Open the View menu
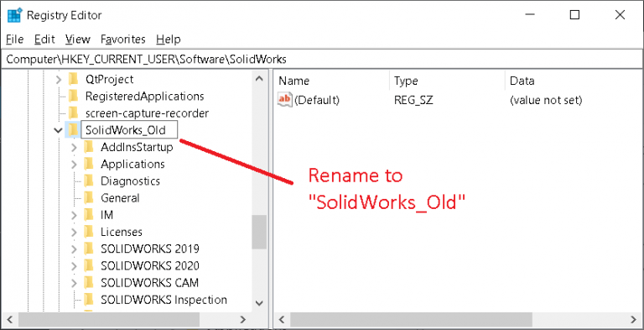644x330 pixels. (78, 39)
